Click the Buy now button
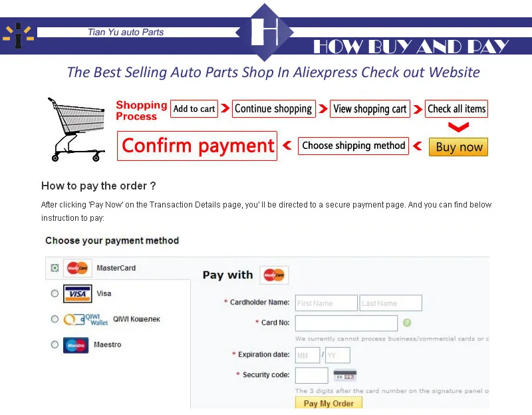532x415 pixels. point(458,147)
